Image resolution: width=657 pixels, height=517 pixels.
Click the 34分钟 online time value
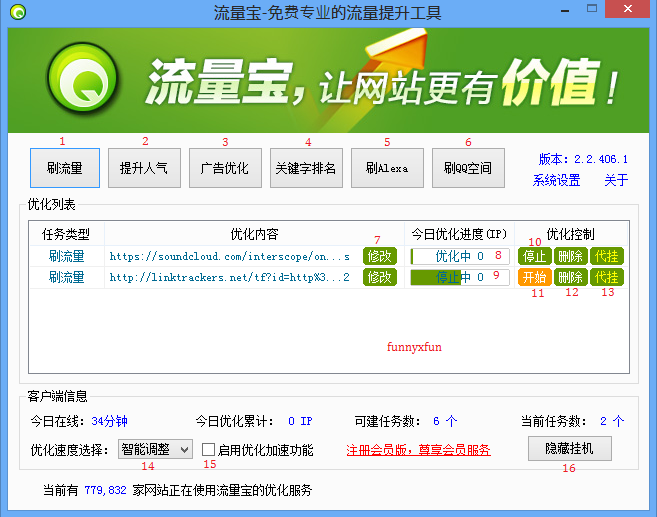click(x=109, y=421)
